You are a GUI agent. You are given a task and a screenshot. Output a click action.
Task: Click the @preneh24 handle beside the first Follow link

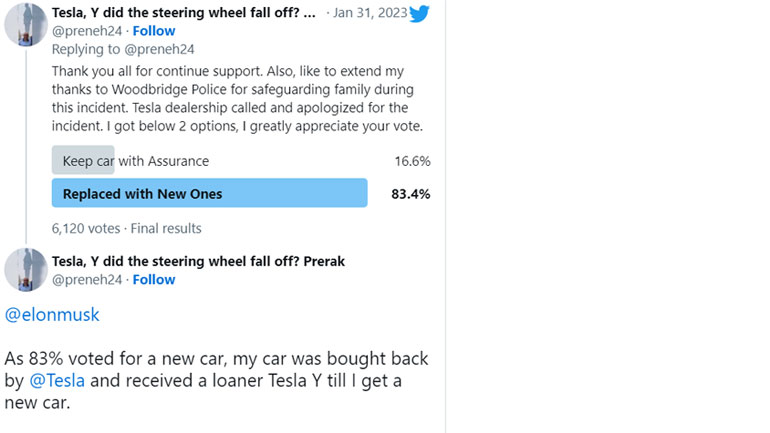pos(87,31)
